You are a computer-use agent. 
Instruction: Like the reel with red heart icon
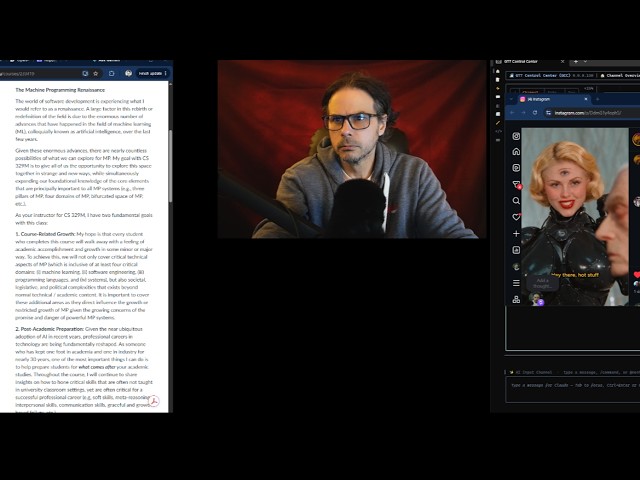click(x=637, y=275)
